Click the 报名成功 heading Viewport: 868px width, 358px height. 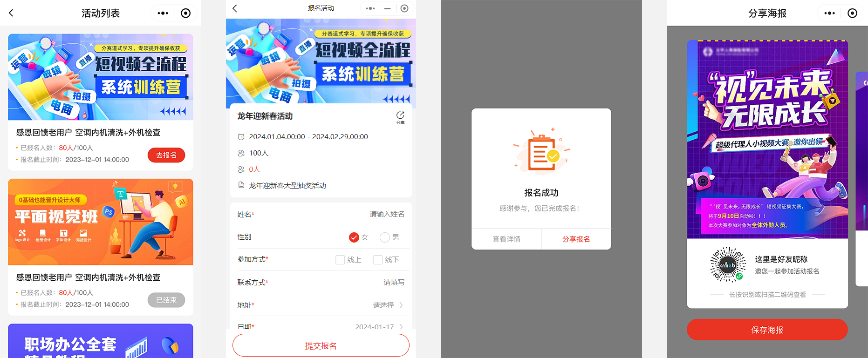[x=541, y=193]
